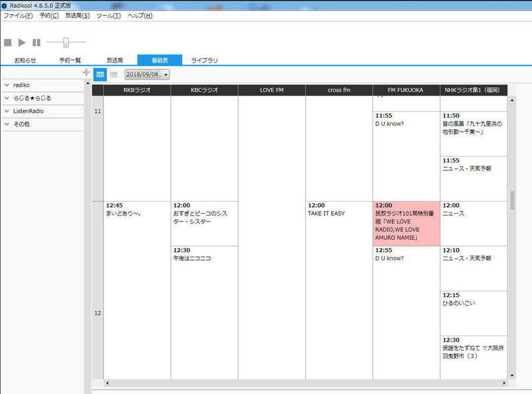Screen dimensions: 532x394
Task: Switch to the ライブラリ tab
Action: (205, 60)
